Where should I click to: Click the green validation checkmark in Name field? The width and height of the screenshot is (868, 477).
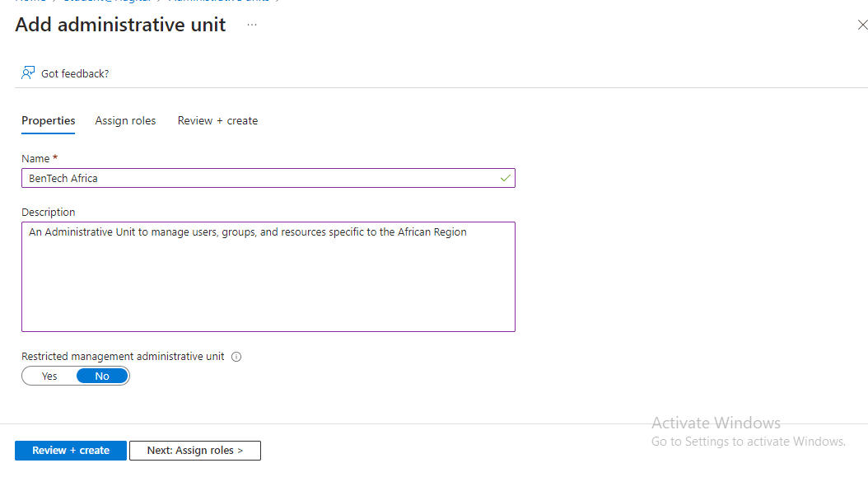click(505, 178)
